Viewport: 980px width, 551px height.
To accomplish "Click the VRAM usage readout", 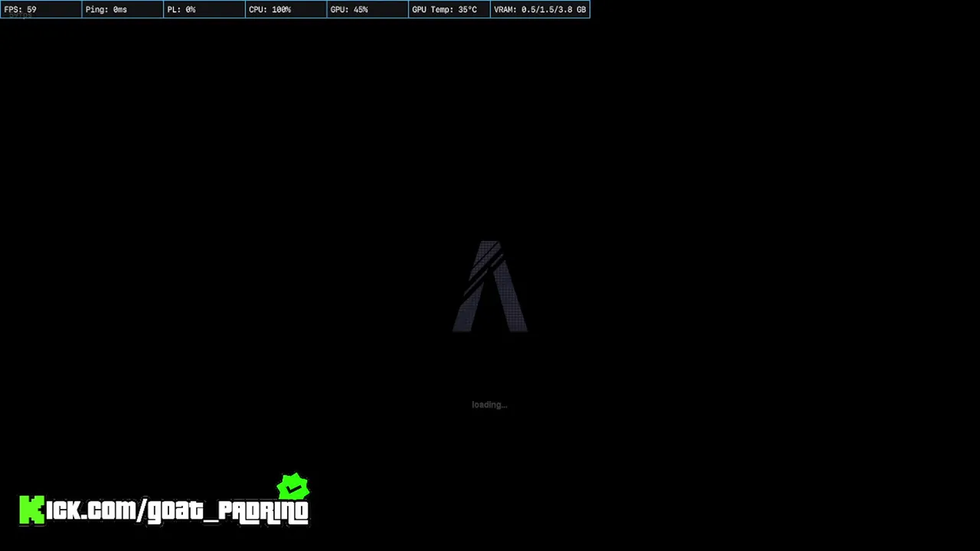I will coord(540,10).
